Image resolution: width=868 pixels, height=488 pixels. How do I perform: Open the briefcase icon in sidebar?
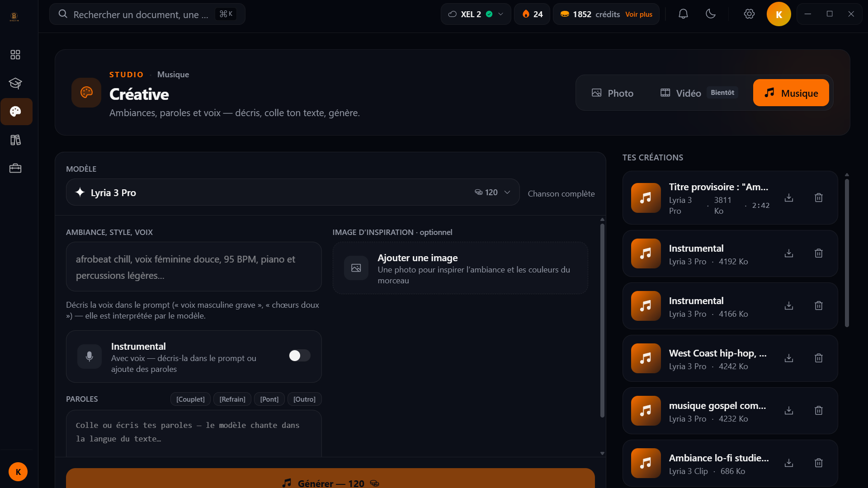tap(15, 169)
